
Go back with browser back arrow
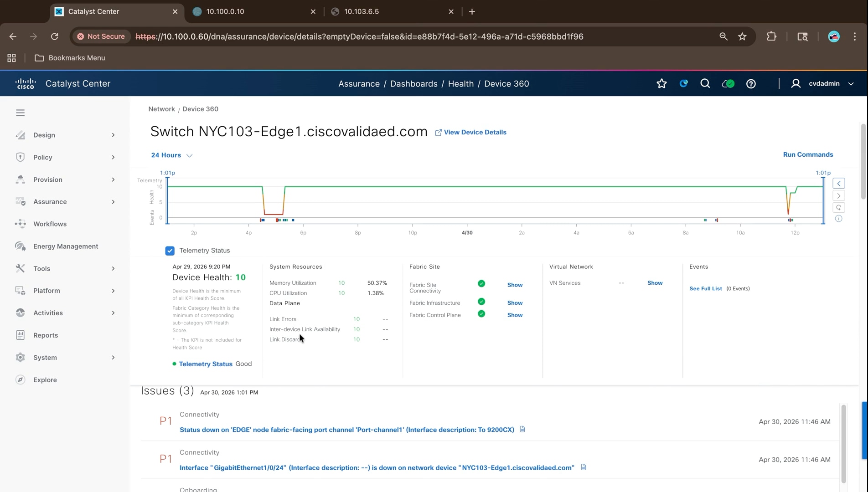coord(13,36)
